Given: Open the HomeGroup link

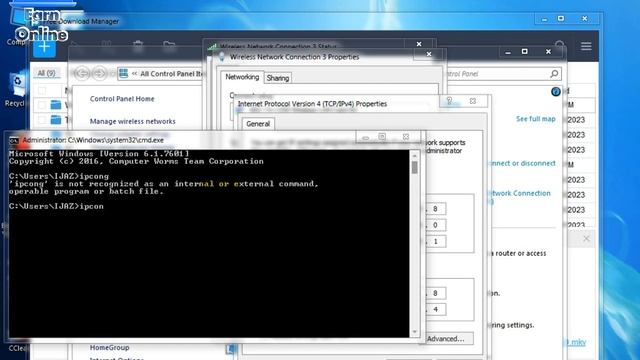Looking at the screenshot, I should tap(109, 347).
